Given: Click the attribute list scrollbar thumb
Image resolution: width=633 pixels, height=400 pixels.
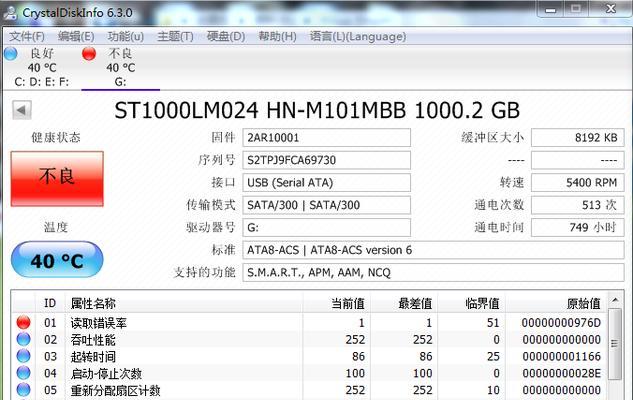Looking at the screenshot, I should [615, 344].
